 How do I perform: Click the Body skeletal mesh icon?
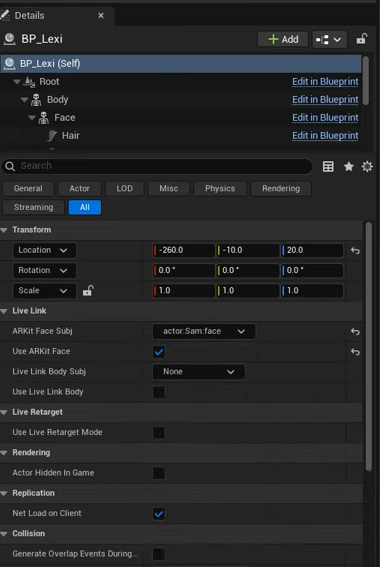[x=36, y=99]
